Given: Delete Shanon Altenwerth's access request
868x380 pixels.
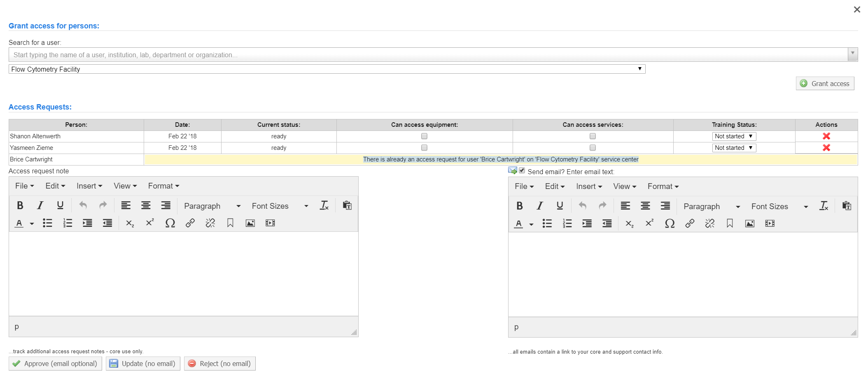Looking at the screenshot, I should (826, 136).
